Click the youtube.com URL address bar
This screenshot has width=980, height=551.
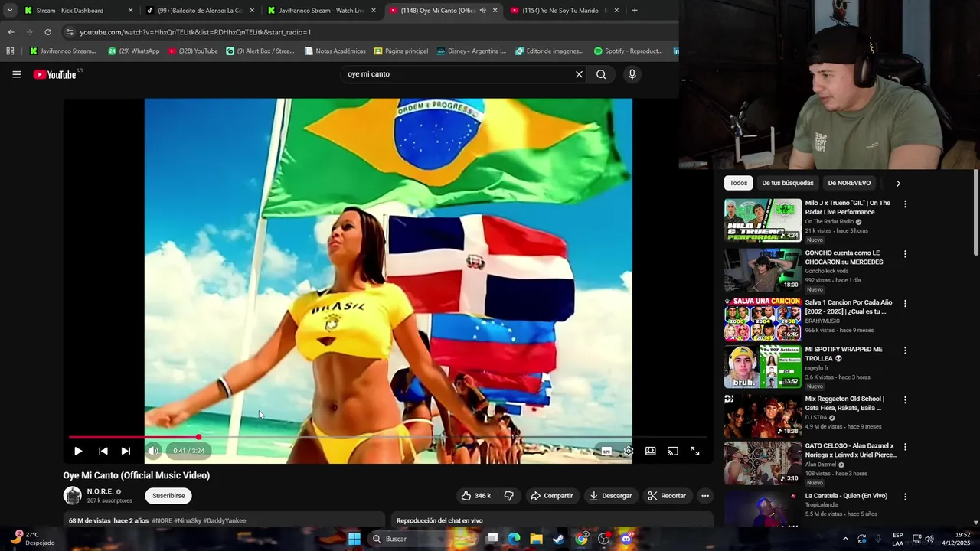click(195, 32)
